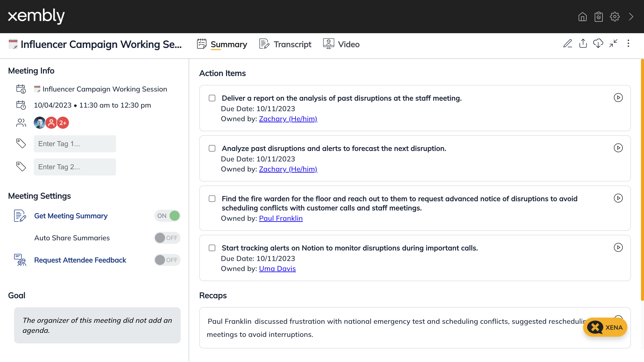
Task: Open Uma Davis profile link on action item
Action: point(277,268)
